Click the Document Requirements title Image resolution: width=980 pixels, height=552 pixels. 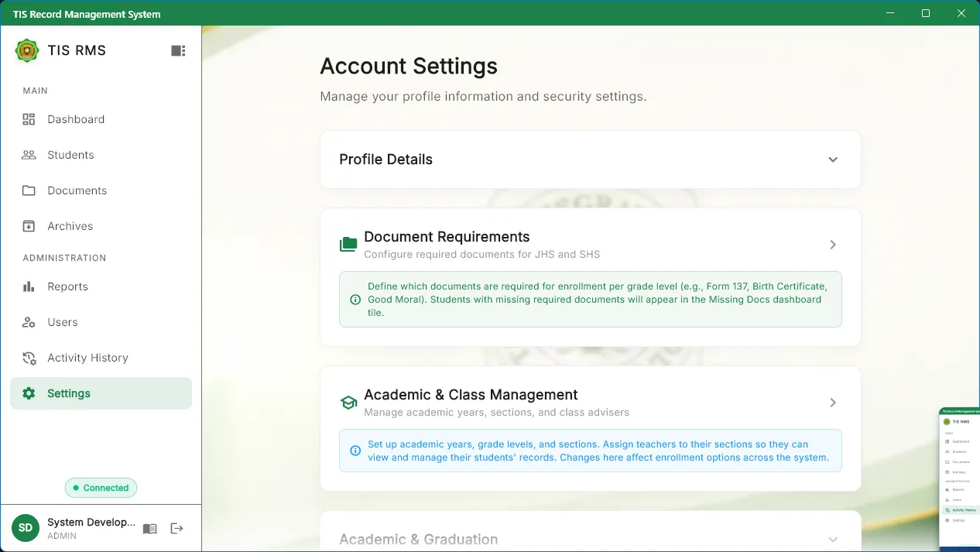tap(447, 237)
